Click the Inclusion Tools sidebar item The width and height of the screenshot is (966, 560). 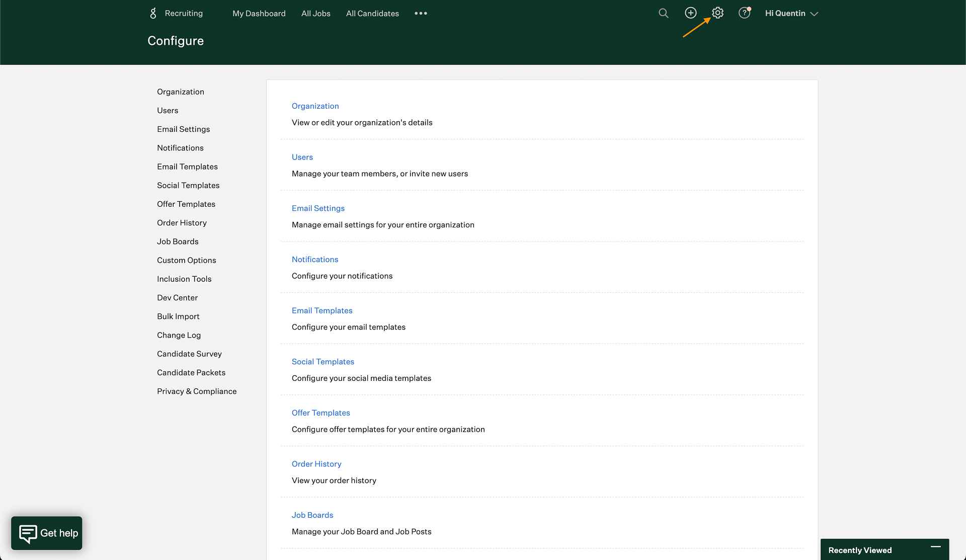(184, 279)
